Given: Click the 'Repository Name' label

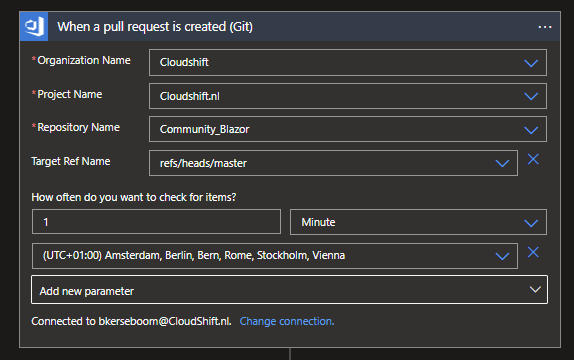Looking at the screenshot, I should (x=78, y=127).
